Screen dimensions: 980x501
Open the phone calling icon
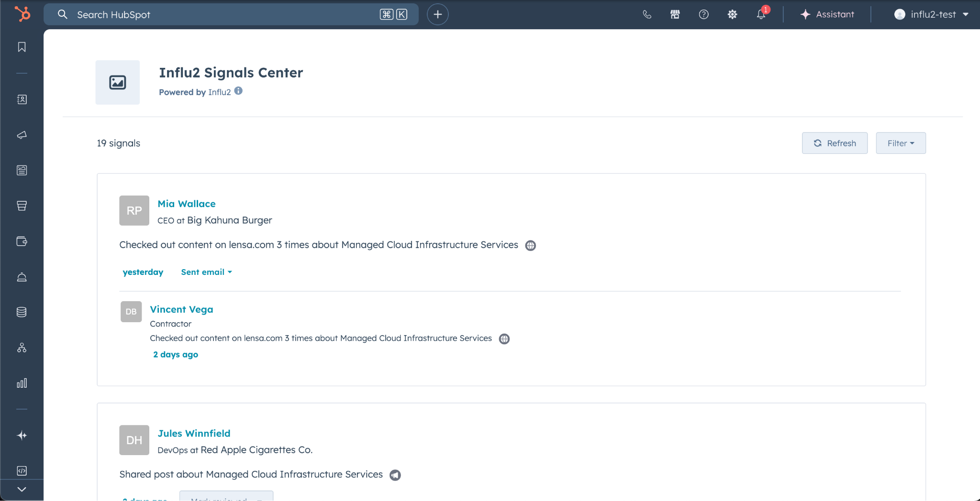click(x=646, y=14)
